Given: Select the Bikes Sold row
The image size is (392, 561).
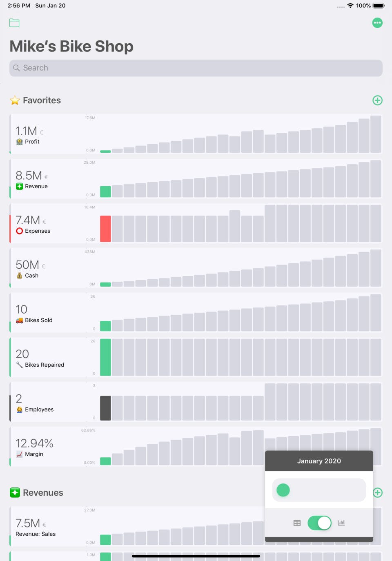Looking at the screenshot, I should 49,313.
